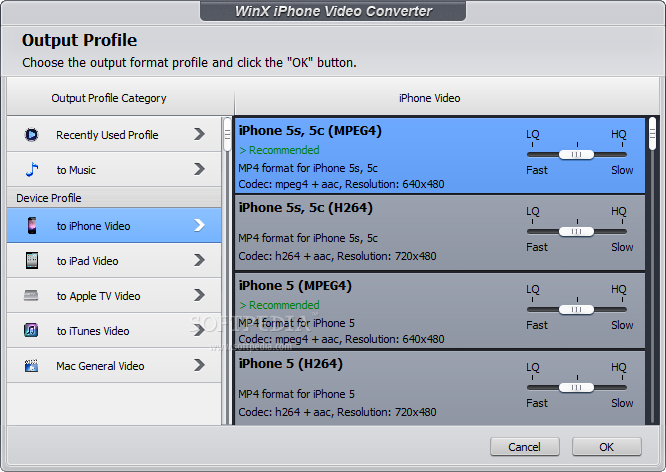Select the iPhone 5 (H264) profile title

coord(291,364)
